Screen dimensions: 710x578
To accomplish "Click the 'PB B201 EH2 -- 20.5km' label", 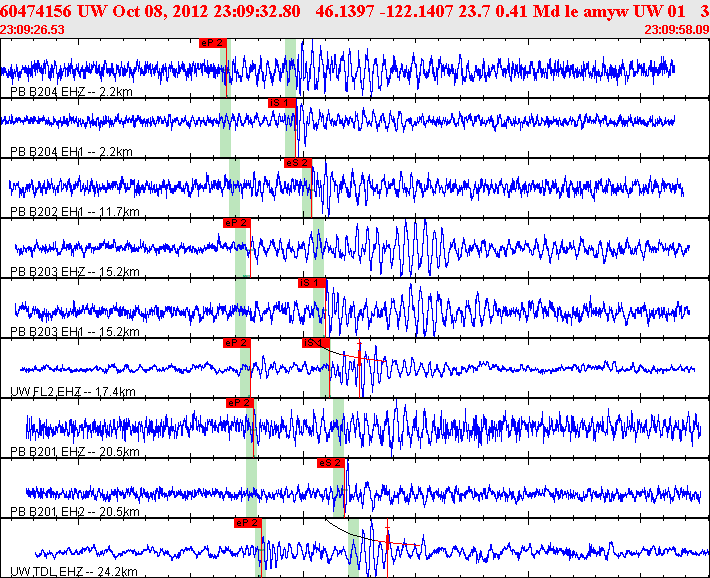I will [75, 511].
